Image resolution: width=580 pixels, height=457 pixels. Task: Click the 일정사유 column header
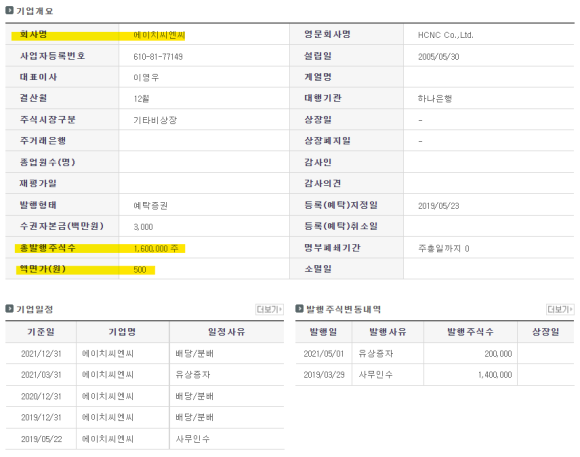(x=226, y=332)
